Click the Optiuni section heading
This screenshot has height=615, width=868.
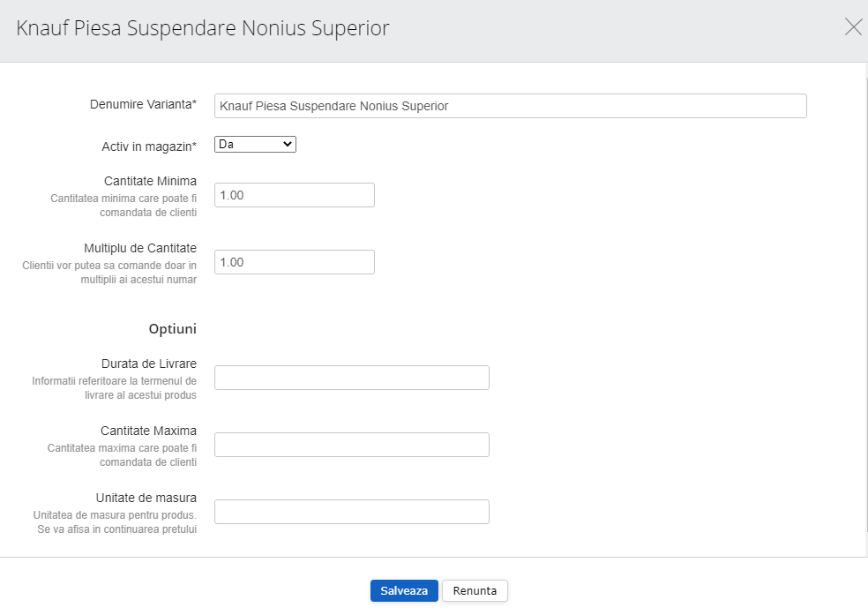(172, 329)
